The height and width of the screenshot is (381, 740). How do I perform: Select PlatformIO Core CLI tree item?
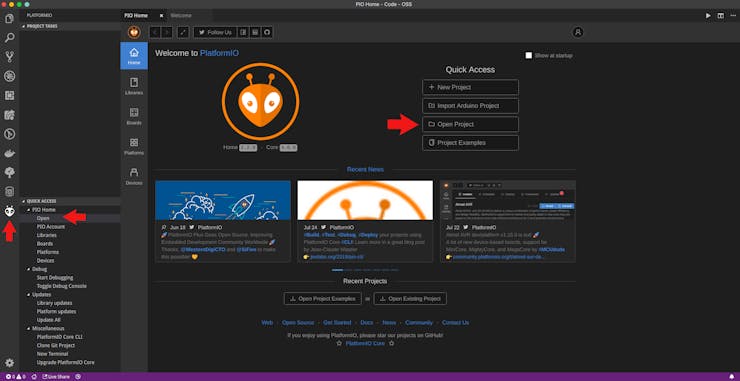59,337
